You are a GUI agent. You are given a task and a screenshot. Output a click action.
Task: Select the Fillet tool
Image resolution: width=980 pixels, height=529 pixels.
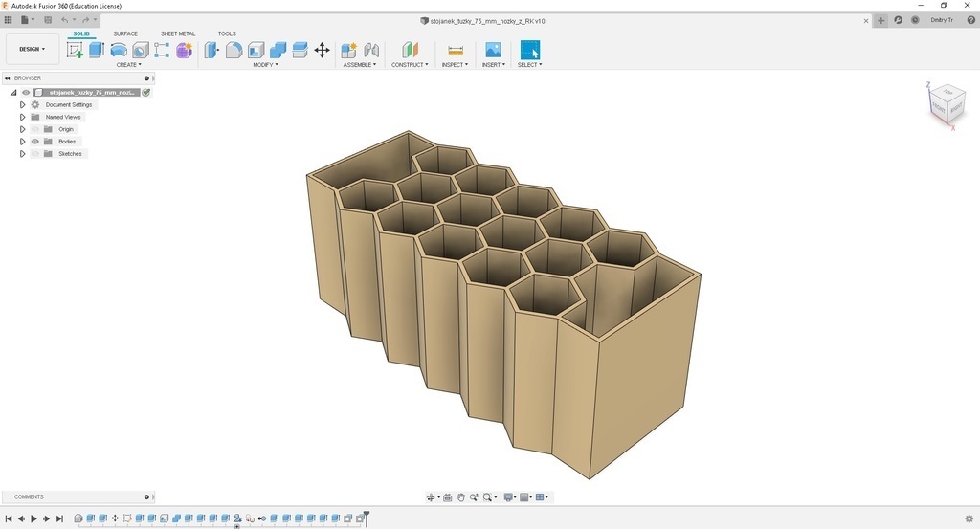pyautogui.click(x=234, y=50)
